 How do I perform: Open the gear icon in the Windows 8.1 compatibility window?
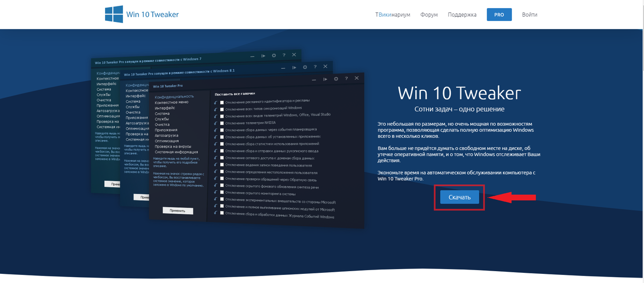point(305,67)
